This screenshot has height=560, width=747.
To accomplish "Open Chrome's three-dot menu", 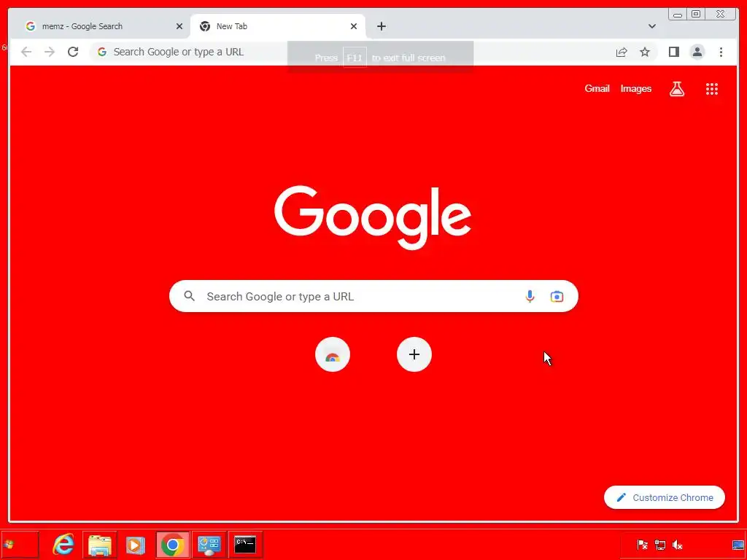I will point(721,52).
